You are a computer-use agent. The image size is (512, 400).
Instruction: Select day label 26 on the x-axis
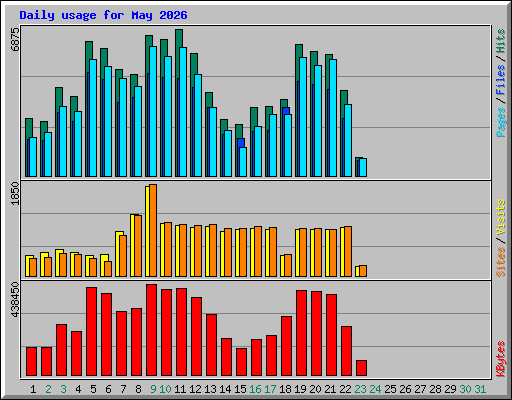click(405, 389)
